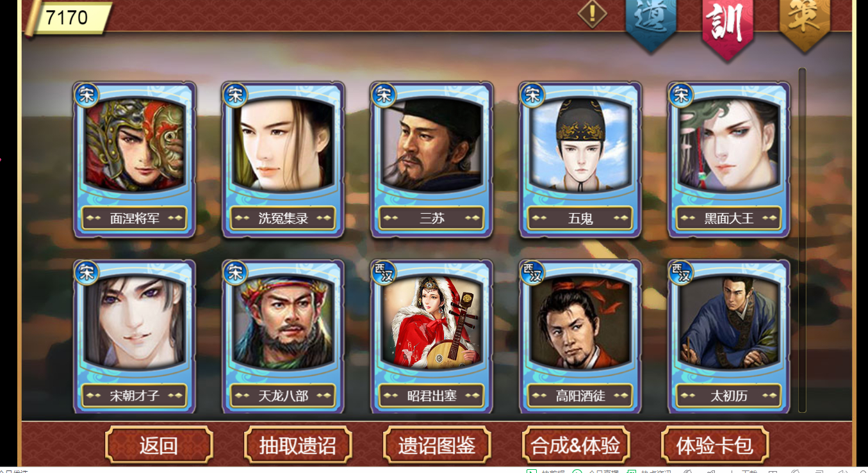Click the 返回 button
Viewport: 868px width, 473px height.
pos(159,444)
